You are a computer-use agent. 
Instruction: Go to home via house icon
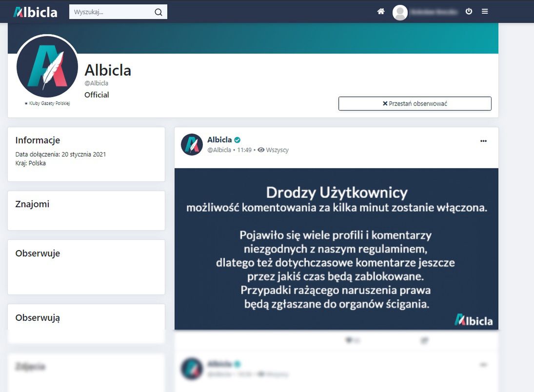click(381, 12)
